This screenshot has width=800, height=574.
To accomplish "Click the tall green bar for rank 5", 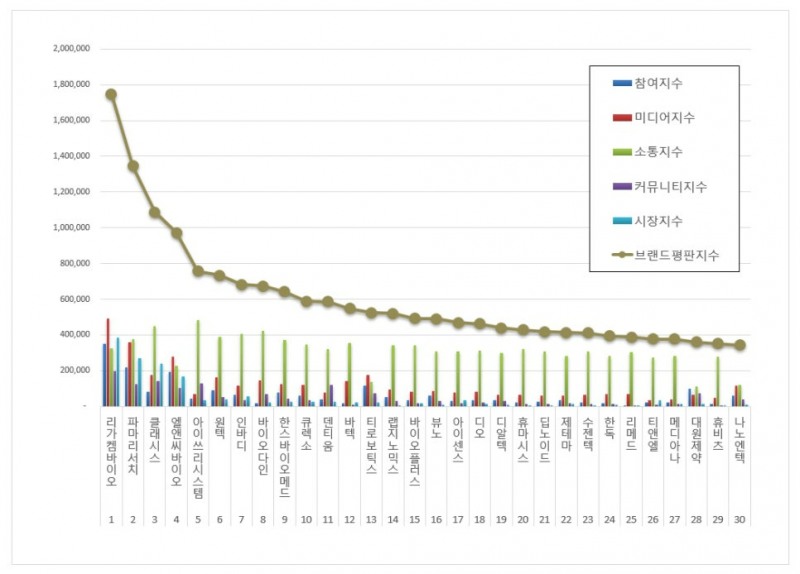I will 198,363.
